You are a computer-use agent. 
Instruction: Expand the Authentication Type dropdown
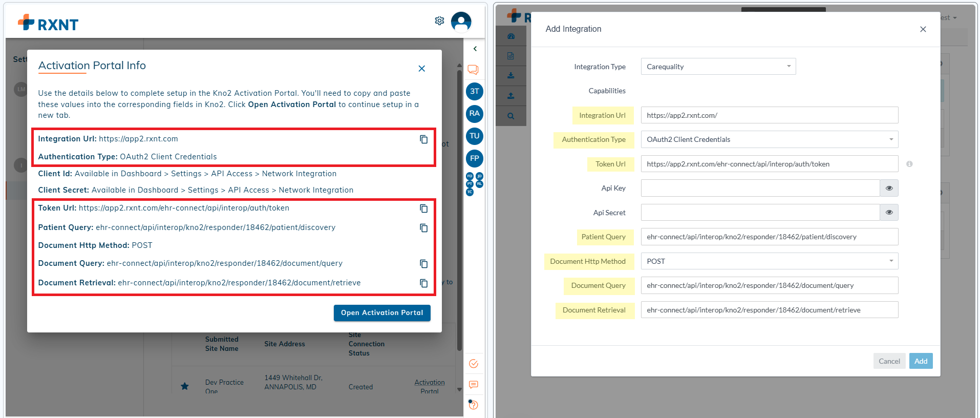tap(770, 139)
